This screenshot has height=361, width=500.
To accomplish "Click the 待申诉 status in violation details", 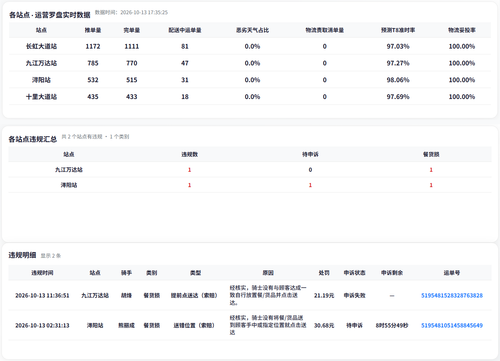I will (354, 325).
